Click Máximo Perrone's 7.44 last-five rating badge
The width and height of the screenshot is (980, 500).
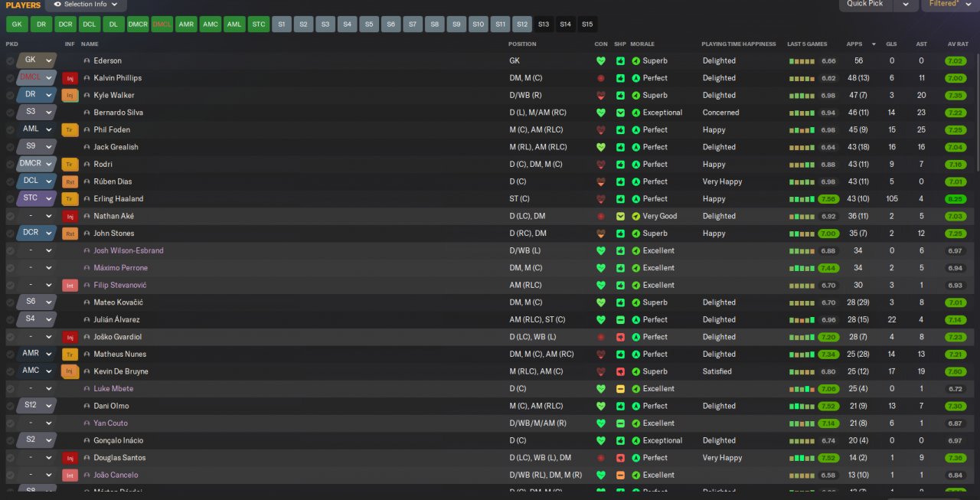pyautogui.click(x=828, y=268)
